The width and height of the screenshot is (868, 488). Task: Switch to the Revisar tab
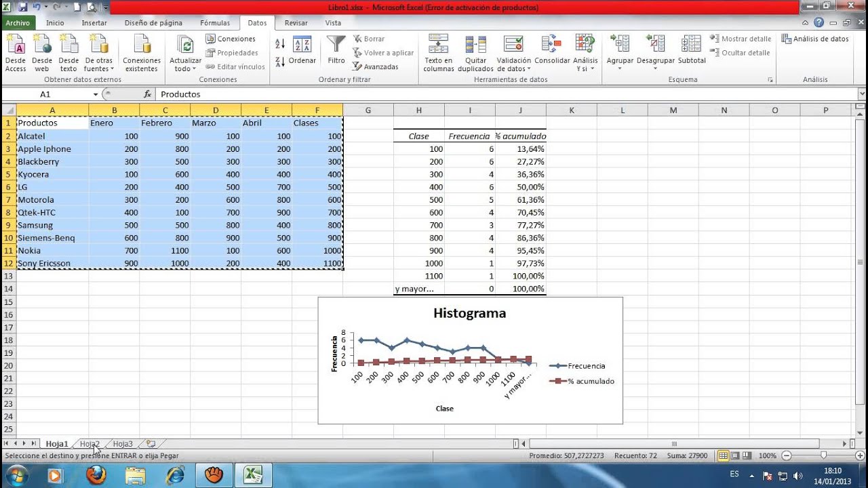296,22
